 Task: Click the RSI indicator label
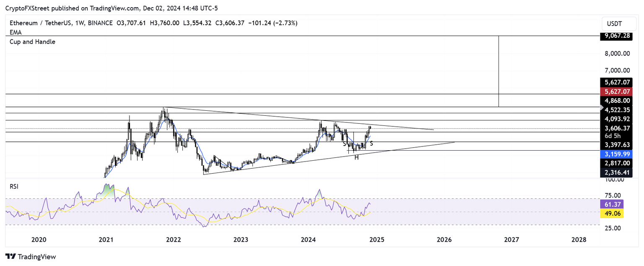14,186
